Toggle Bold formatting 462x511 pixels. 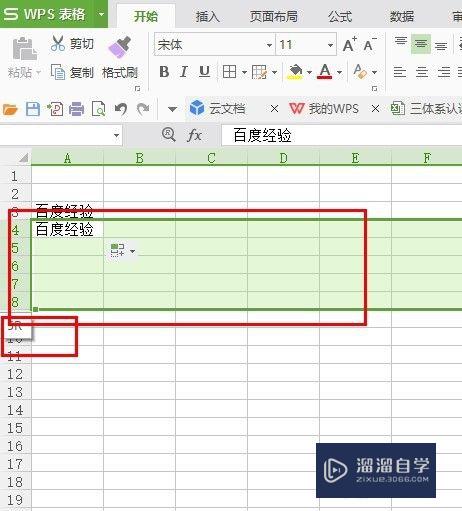[164, 72]
